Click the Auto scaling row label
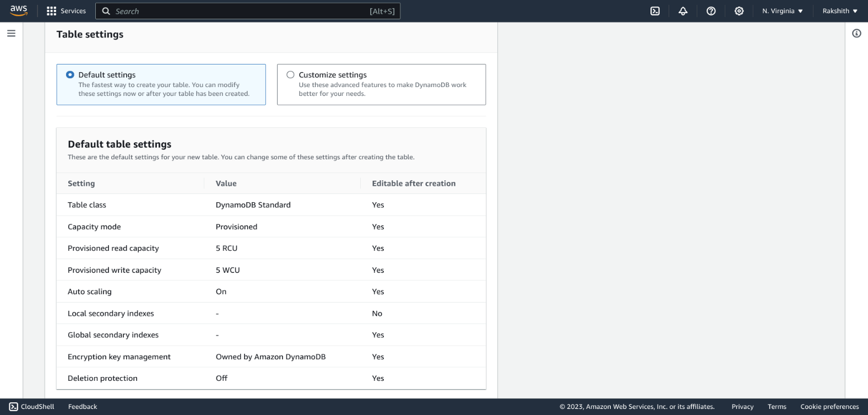 [x=89, y=292]
